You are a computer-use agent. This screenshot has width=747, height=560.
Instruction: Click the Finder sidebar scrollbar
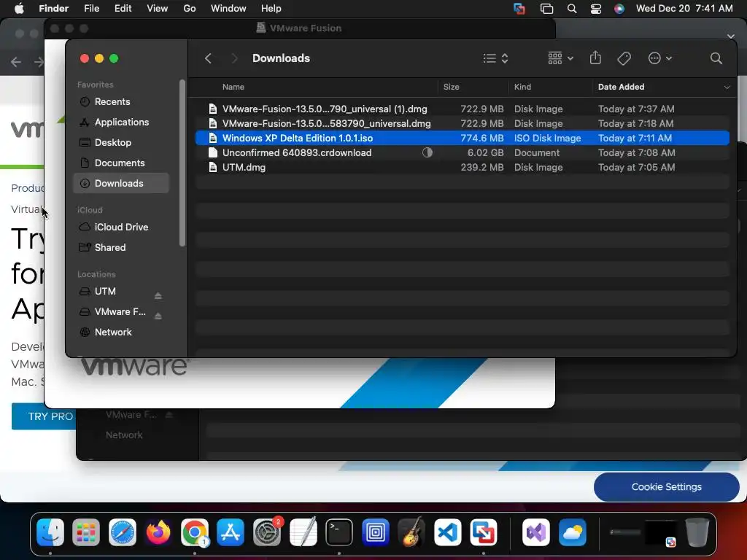[182, 163]
